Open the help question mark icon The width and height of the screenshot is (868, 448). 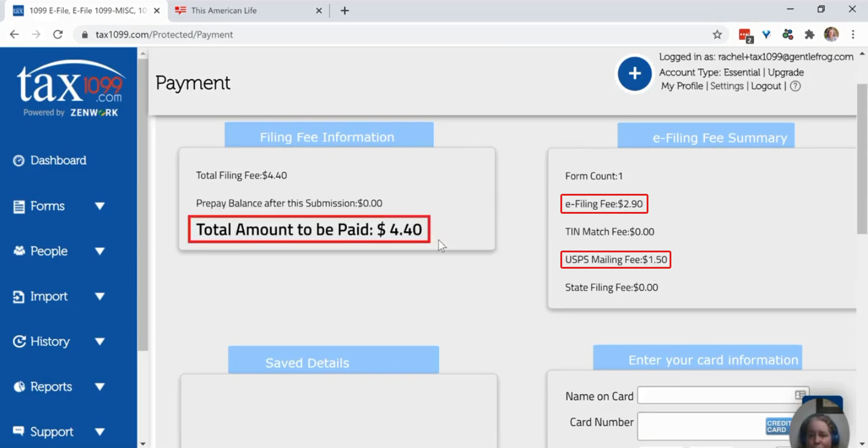click(795, 86)
